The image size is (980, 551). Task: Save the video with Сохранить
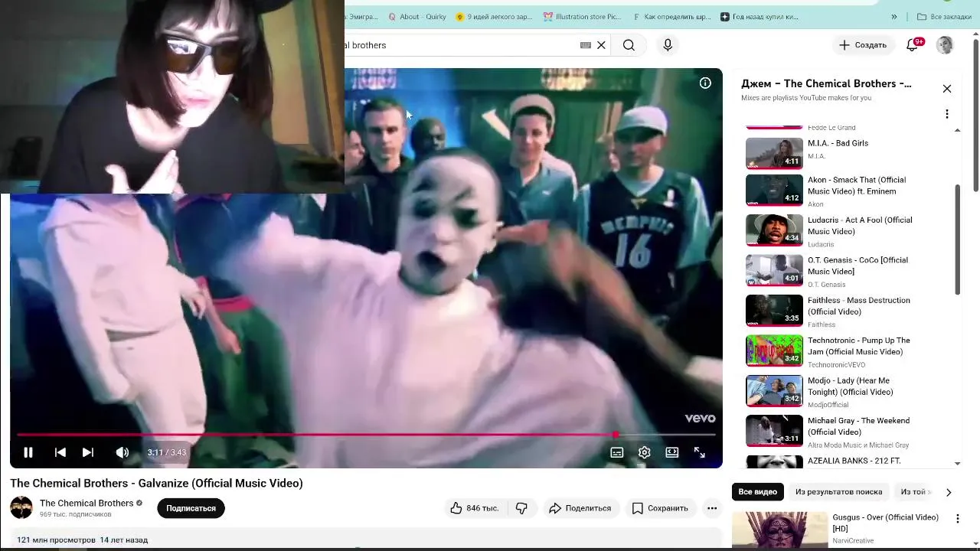(659, 508)
